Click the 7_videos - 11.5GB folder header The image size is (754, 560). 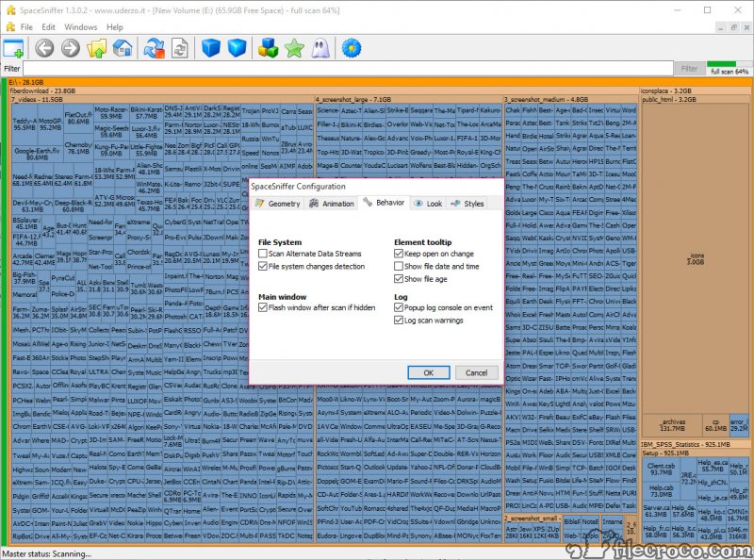pos(161,99)
